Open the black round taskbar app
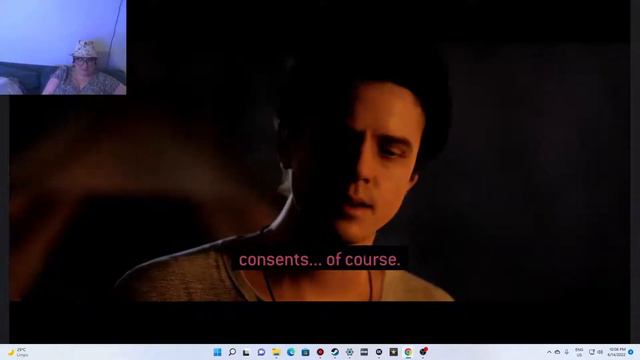The height and width of the screenshot is (360, 640). [x=379, y=352]
